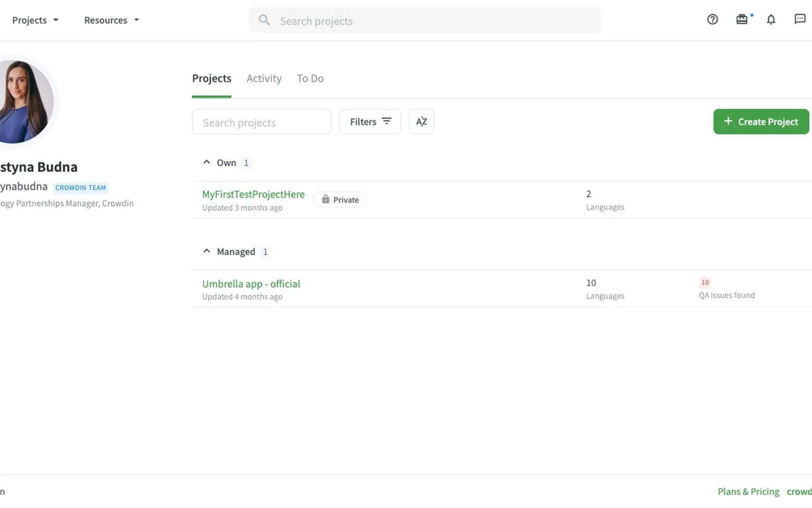Focus the top Search projects field

pos(425,20)
